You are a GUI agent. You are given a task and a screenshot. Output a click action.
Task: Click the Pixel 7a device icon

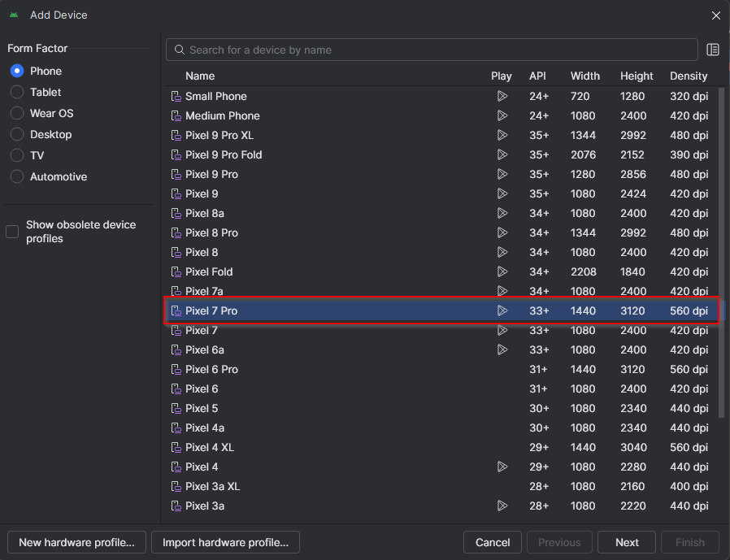176,292
